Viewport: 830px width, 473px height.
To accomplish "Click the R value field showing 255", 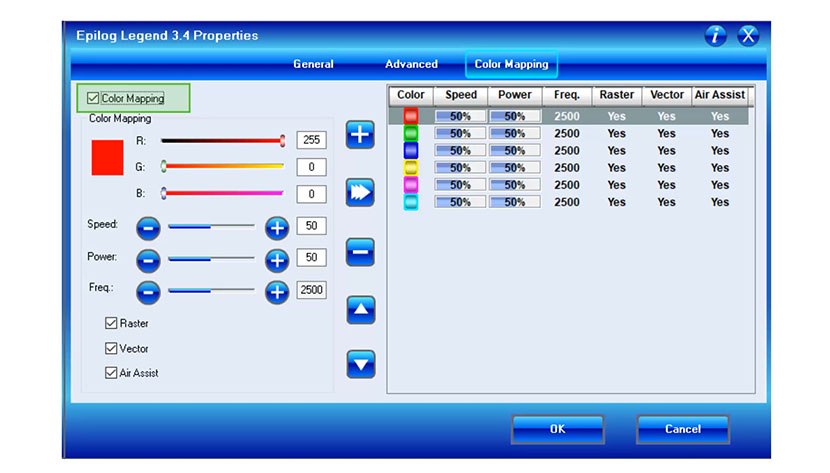I will point(311,140).
